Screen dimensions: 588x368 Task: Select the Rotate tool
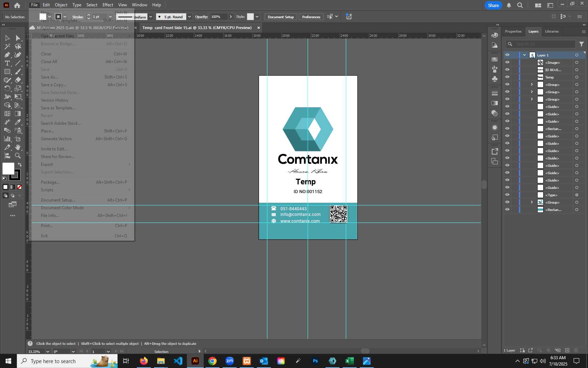point(7,88)
